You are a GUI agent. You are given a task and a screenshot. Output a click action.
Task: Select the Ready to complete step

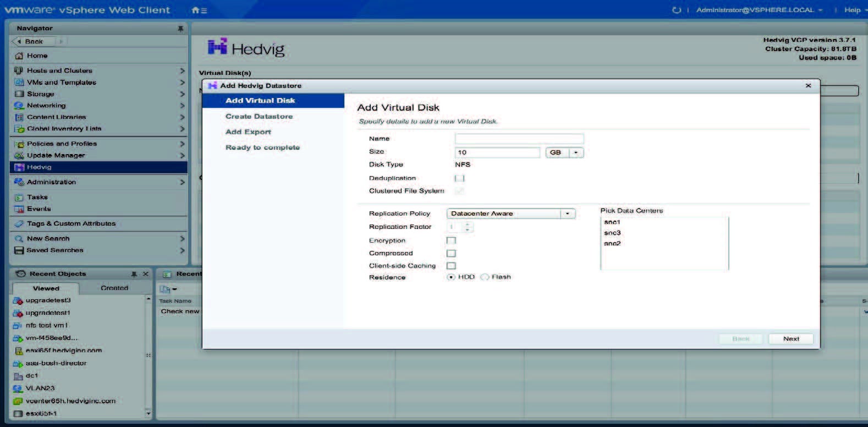coord(262,147)
